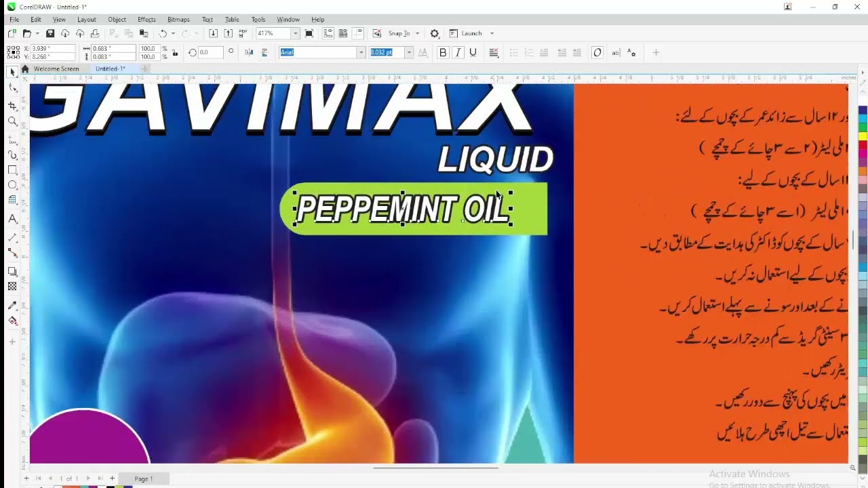
Task: Toggle Show rulers button
Action: 328,33
